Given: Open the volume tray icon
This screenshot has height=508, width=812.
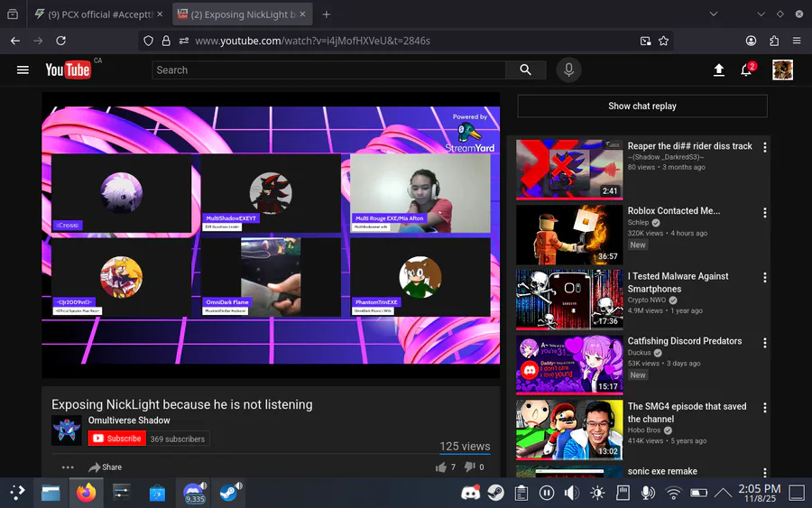Looking at the screenshot, I should 572,493.
